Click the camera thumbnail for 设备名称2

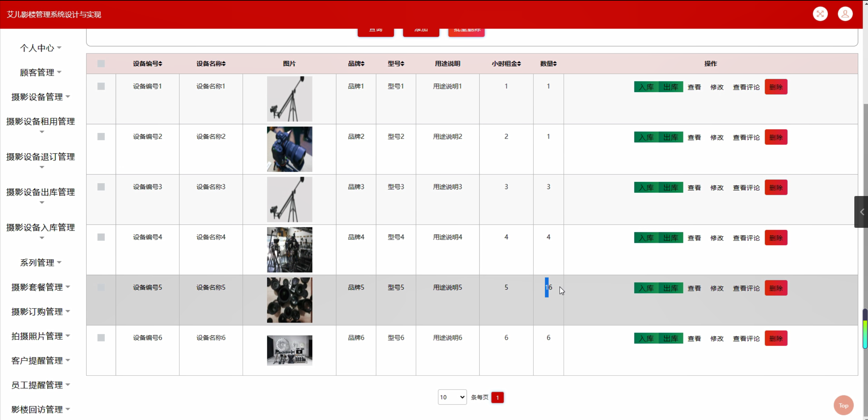pyautogui.click(x=290, y=149)
